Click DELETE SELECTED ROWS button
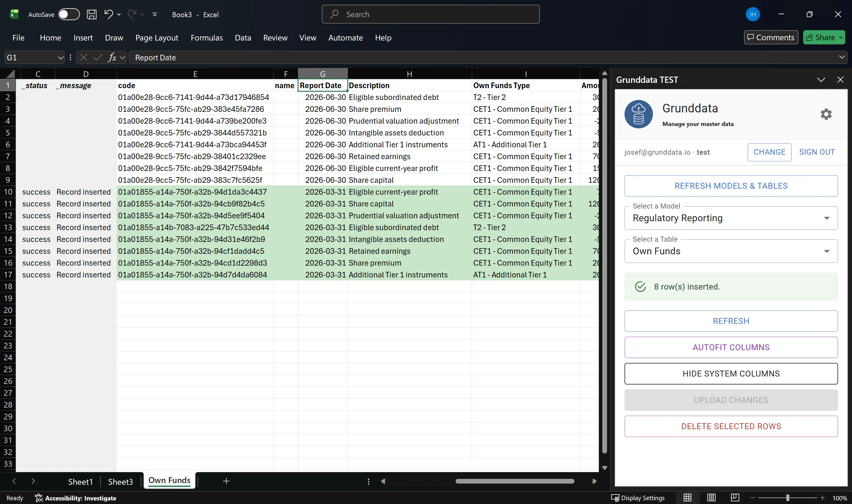Viewport: 852px width, 504px height. (731, 426)
